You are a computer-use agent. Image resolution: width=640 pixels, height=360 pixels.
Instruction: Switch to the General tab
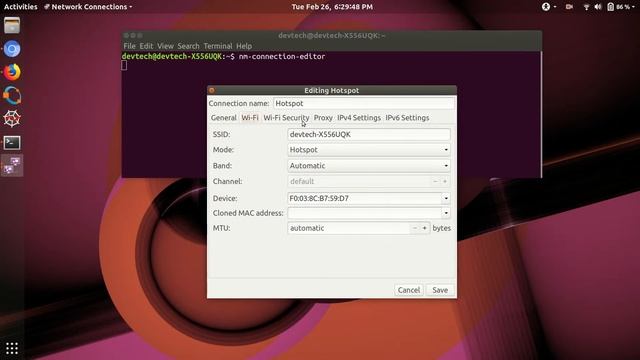223,118
